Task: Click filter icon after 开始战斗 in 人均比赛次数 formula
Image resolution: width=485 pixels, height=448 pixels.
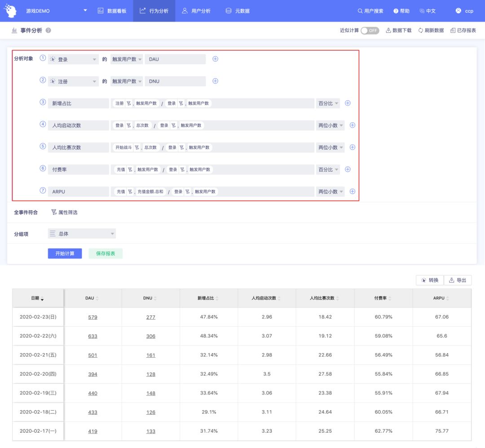Action: [137, 147]
